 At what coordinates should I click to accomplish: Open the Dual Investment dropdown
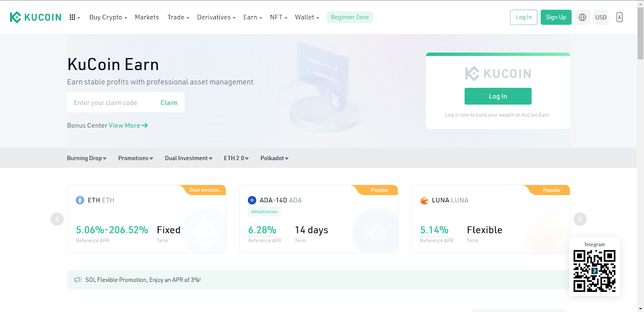click(189, 158)
